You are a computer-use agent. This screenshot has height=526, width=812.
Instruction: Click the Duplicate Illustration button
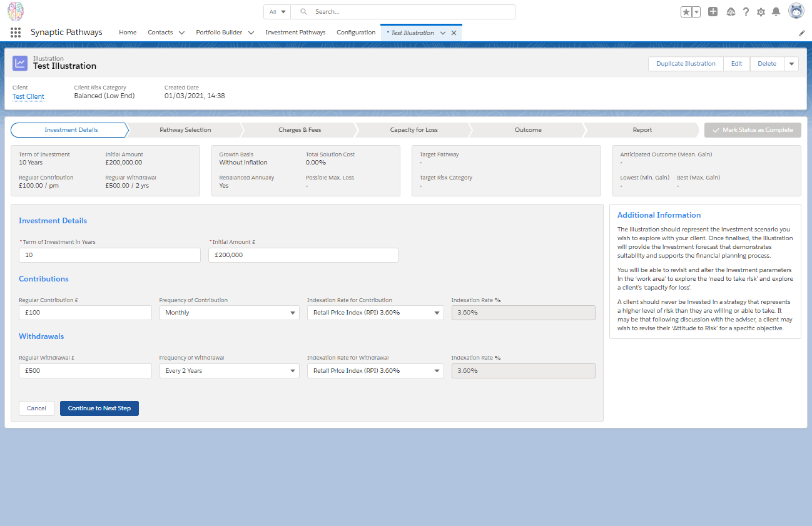(686, 64)
